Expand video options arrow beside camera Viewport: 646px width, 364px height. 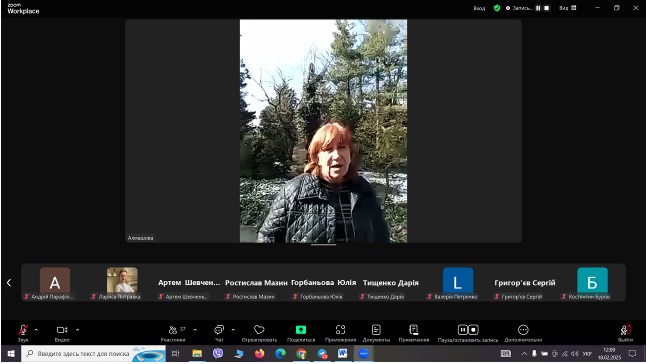(x=77, y=330)
